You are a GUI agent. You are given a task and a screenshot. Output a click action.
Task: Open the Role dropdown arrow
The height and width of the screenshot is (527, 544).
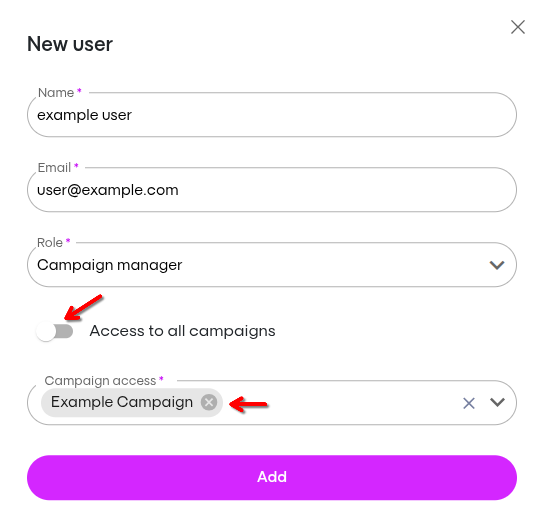[x=497, y=265]
